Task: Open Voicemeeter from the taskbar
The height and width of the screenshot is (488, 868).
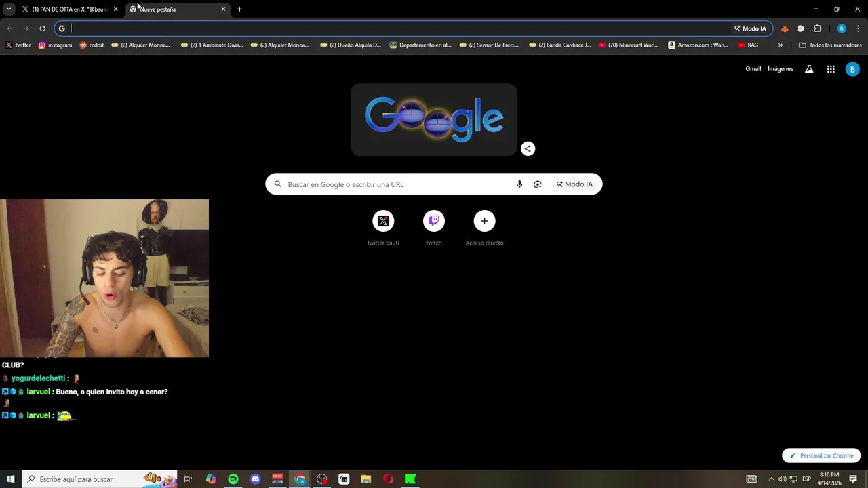Action: pyautogui.click(x=277, y=479)
